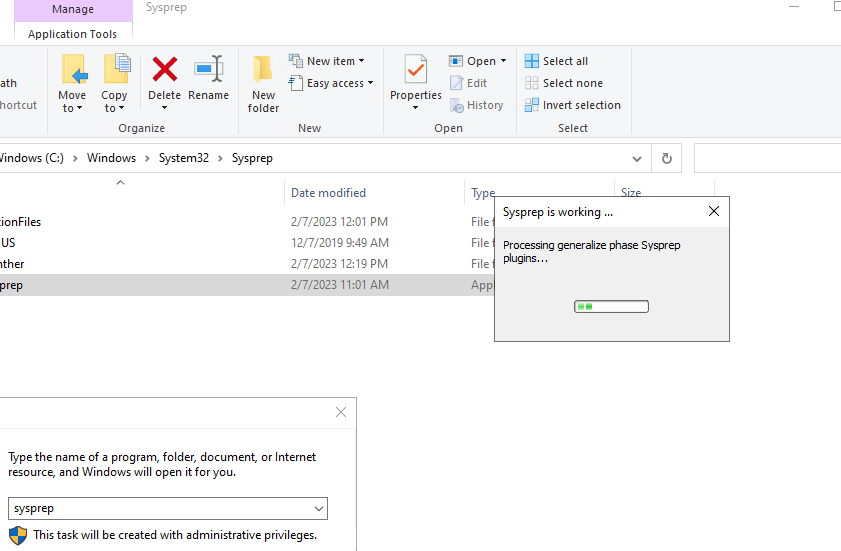Click Select none
Screen dimensions: 841x551
[564, 83]
